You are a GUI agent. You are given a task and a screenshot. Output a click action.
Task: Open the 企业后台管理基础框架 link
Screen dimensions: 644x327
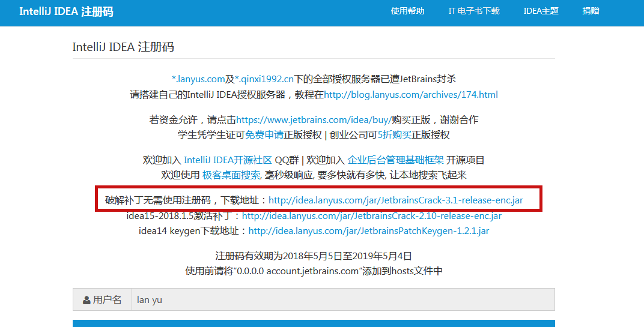point(395,160)
